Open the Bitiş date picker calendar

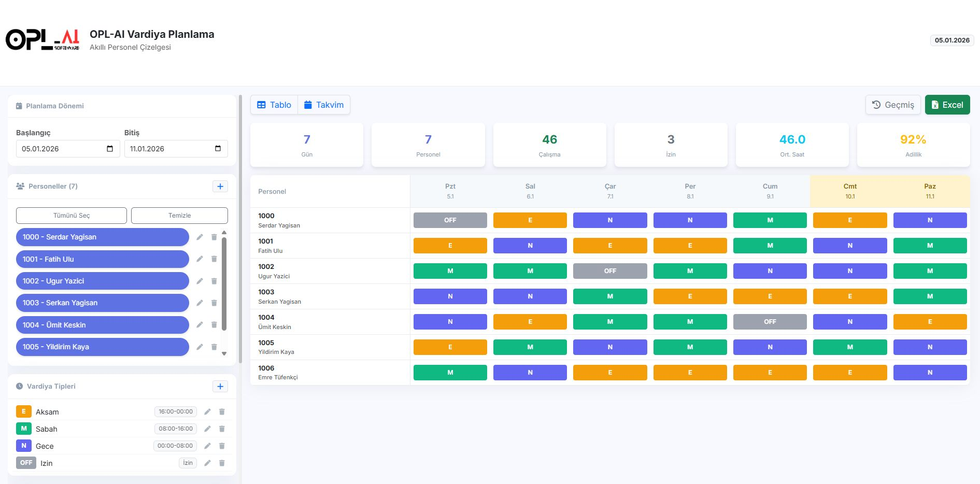pyautogui.click(x=218, y=149)
